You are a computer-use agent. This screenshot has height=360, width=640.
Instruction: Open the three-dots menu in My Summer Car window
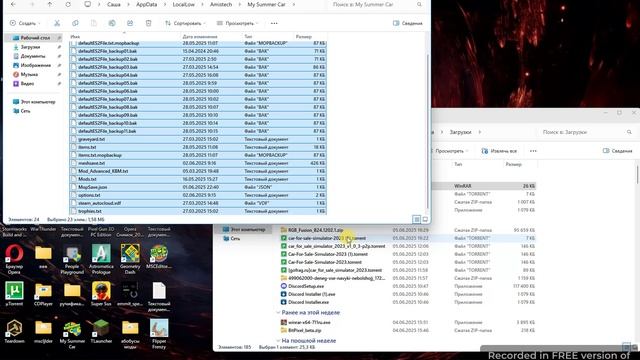click(x=274, y=23)
